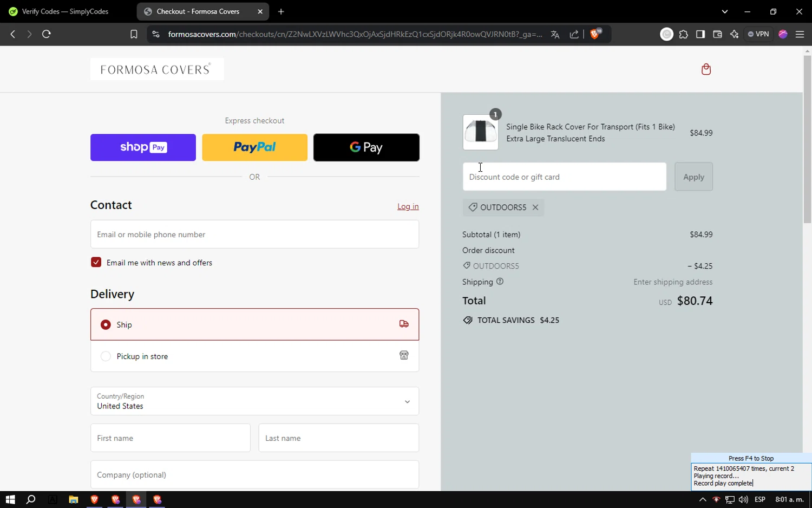812x508 pixels.
Task: Click the bike rack cover product thumbnail
Action: (481, 132)
